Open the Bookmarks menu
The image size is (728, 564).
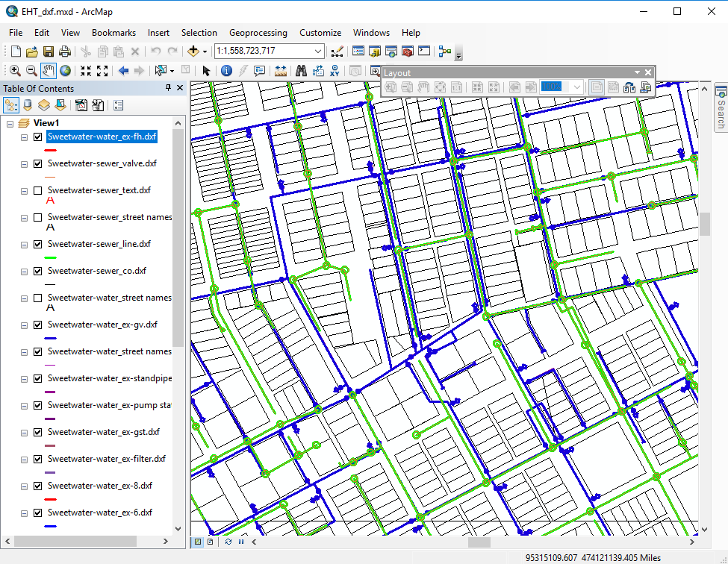113,33
